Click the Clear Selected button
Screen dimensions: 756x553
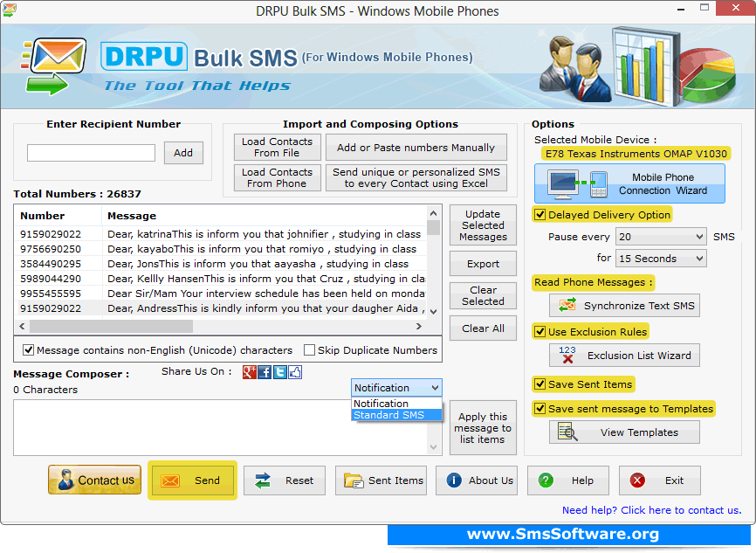pyautogui.click(x=483, y=296)
